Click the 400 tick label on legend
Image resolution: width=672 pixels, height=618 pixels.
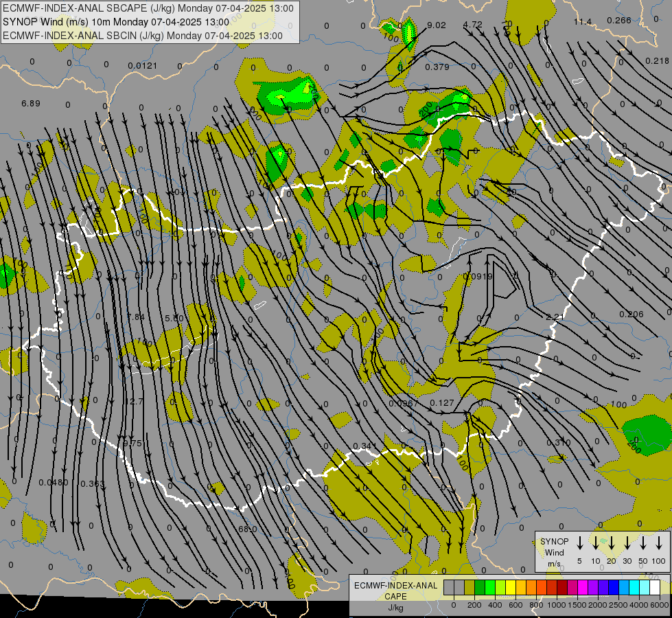click(x=495, y=605)
